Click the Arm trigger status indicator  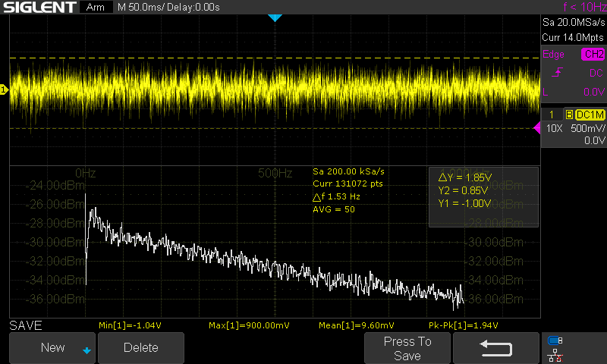pyautogui.click(x=96, y=7)
